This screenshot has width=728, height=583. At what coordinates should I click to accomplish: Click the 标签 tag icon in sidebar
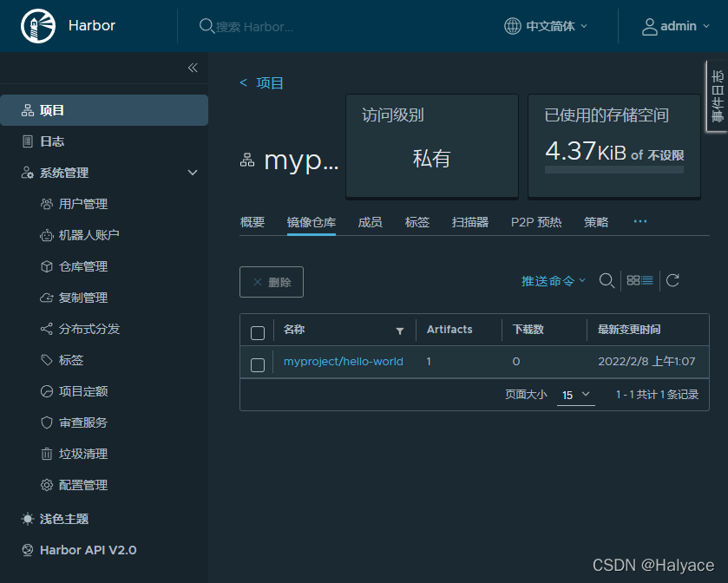point(47,360)
